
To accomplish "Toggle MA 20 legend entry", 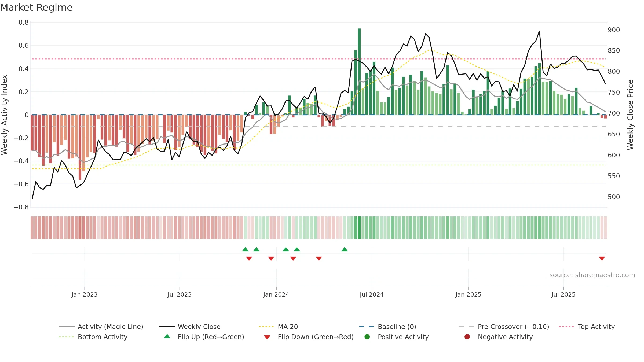I will [x=278, y=327].
